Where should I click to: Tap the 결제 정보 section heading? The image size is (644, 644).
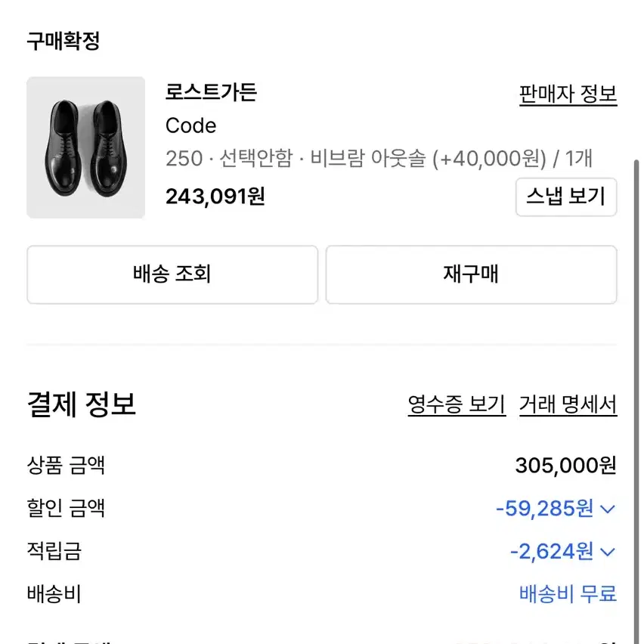tap(82, 404)
